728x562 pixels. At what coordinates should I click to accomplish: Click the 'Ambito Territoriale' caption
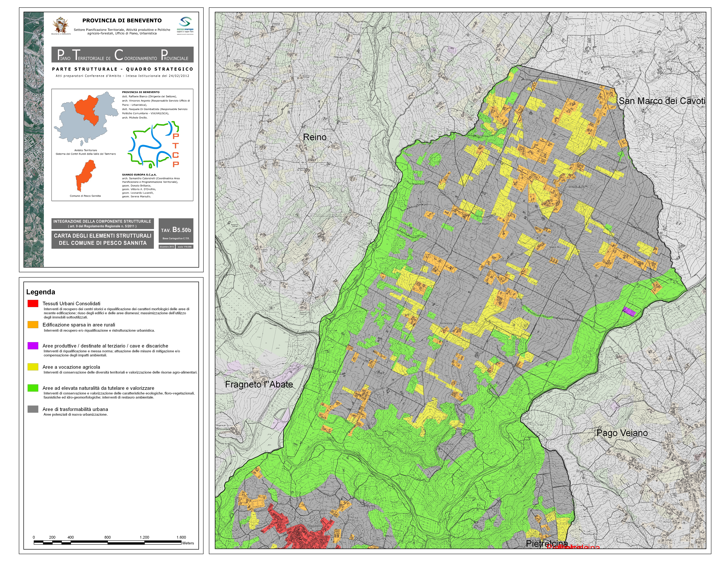86,150
